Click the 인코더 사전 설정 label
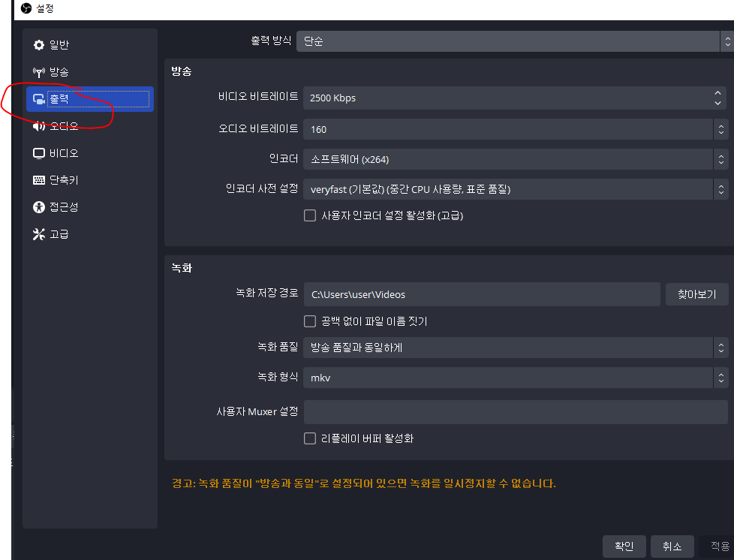 262,188
